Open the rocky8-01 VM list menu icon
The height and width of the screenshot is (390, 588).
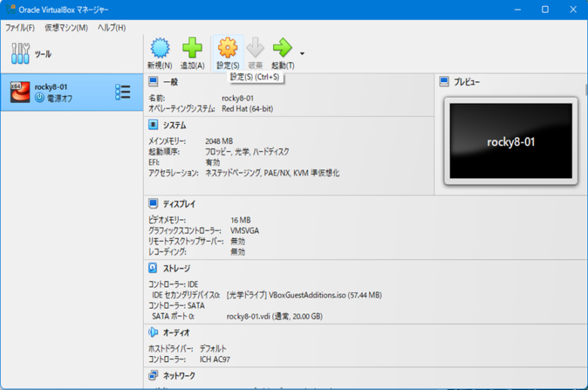[x=123, y=92]
